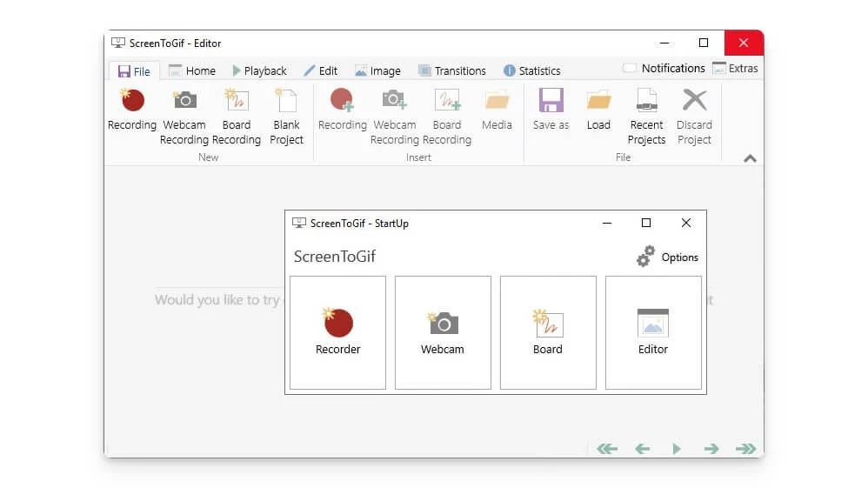This screenshot has width=868, height=488.
Task: Discard the current project
Action: [x=694, y=117]
